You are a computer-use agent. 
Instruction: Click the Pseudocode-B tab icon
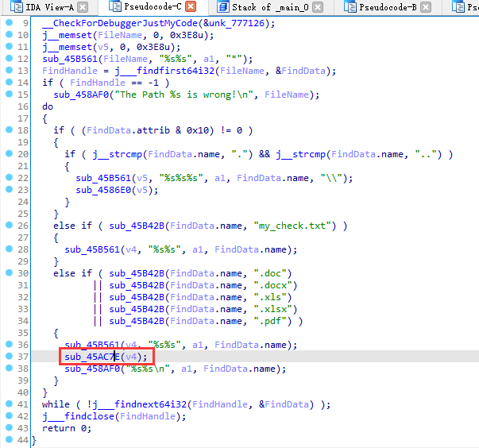[350, 6]
